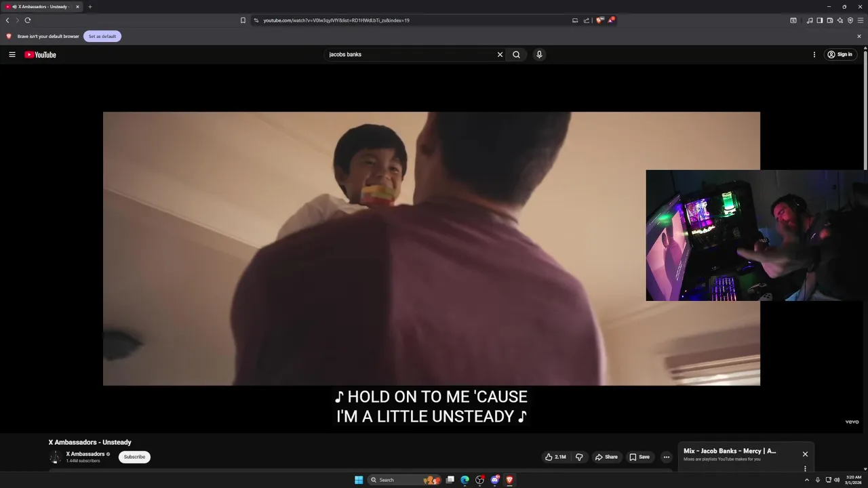
Task: Select the X Ambassadors - Unsteady tab
Action: point(42,7)
